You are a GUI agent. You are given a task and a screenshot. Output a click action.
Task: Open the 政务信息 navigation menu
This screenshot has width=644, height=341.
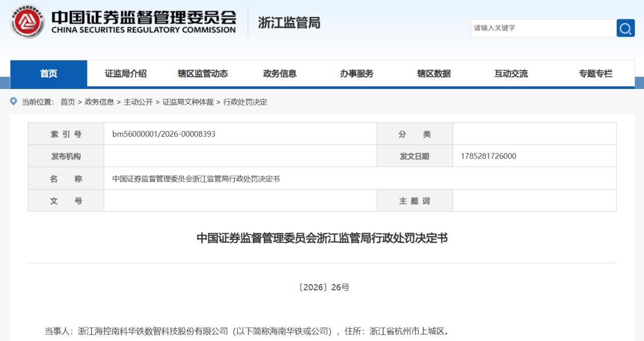(x=280, y=74)
